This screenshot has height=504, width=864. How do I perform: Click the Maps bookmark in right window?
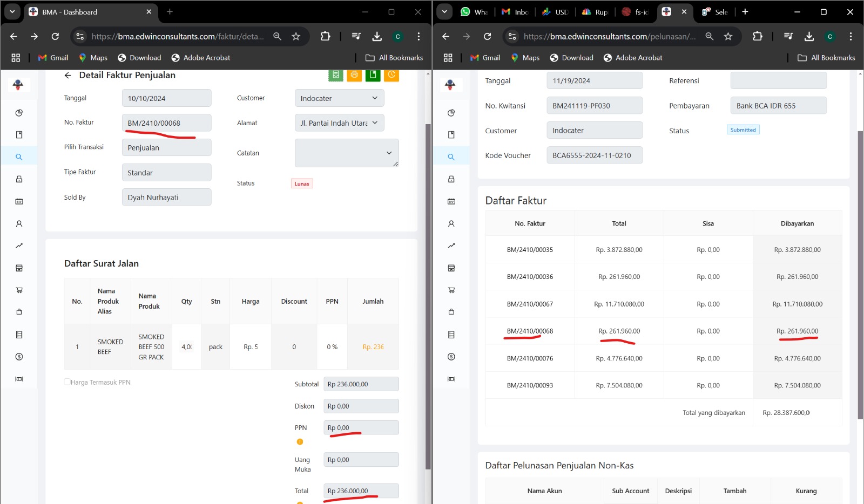tap(525, 58)
